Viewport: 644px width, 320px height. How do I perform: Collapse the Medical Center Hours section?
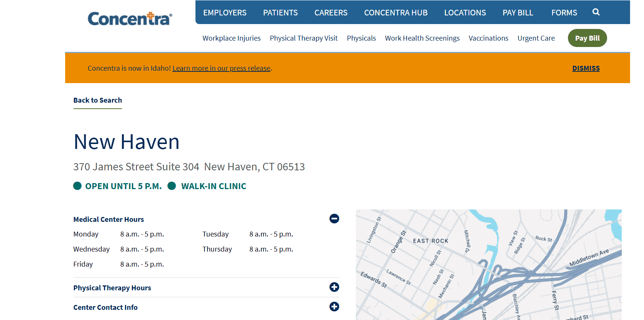pos(334,218)
